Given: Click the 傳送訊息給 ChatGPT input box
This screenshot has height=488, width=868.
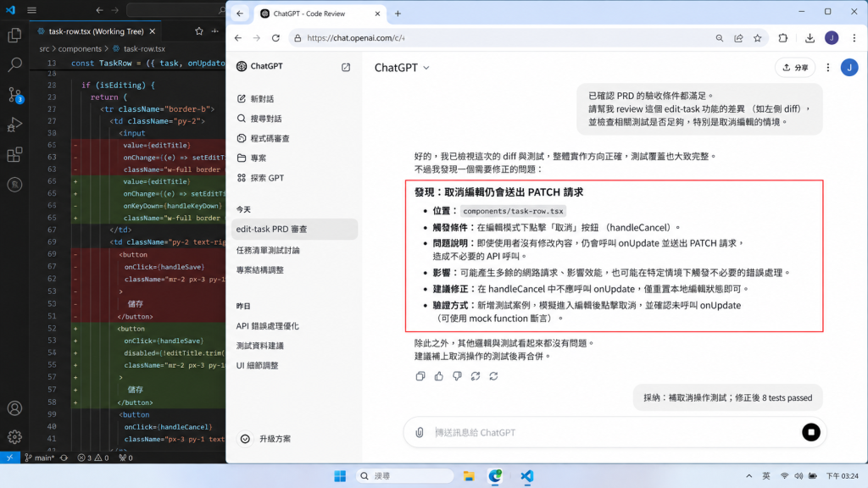Looking at the screenshot, I should [615, 432].
